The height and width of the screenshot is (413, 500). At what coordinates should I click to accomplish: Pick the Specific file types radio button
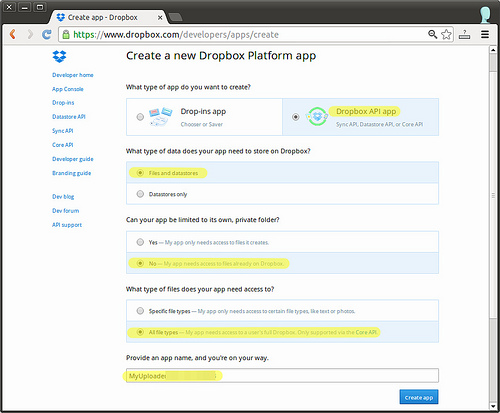pyautogui.click(x=140, y=311)
